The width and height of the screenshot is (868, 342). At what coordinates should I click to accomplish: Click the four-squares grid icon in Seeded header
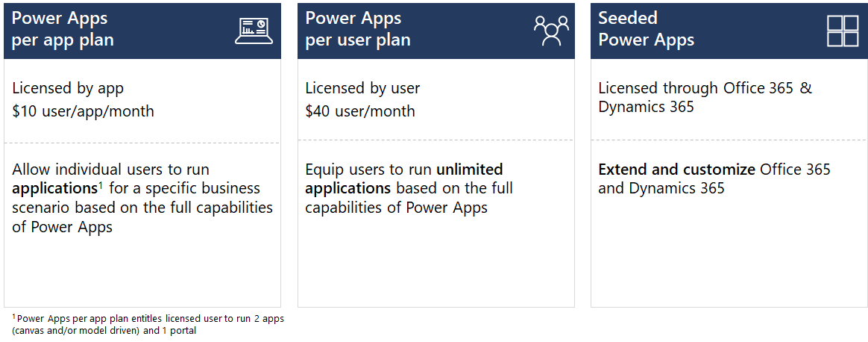point(843,31)
